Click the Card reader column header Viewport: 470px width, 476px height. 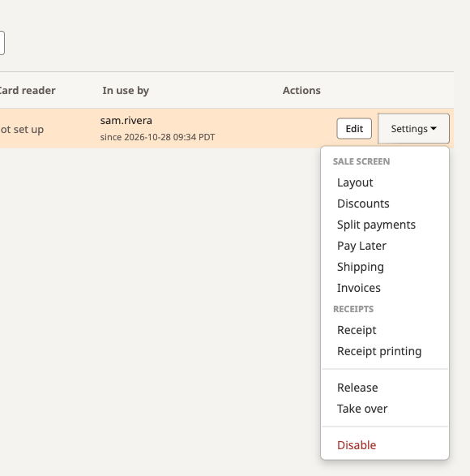pos(28,91)
